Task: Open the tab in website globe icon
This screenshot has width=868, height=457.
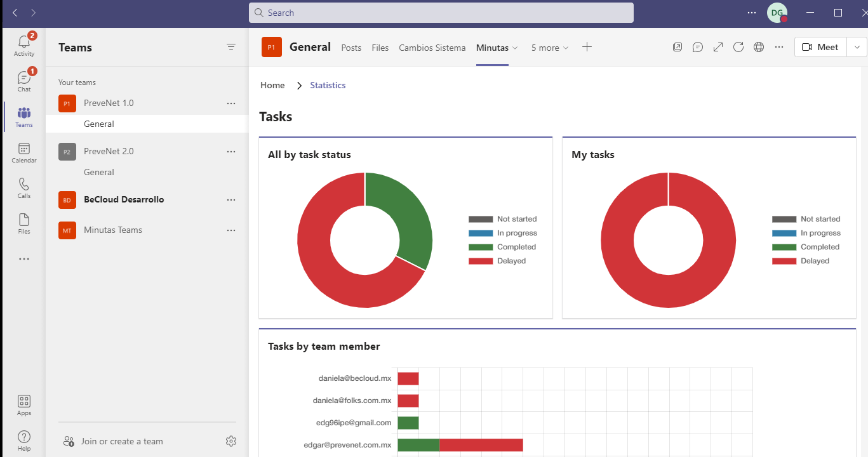Action: [759, 47]
